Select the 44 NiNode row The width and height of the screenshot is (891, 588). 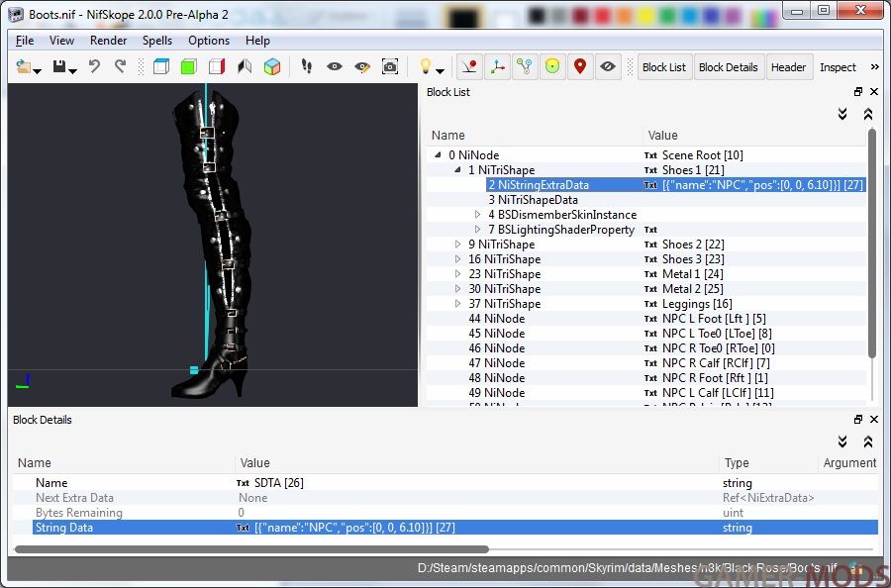[646, 319]
